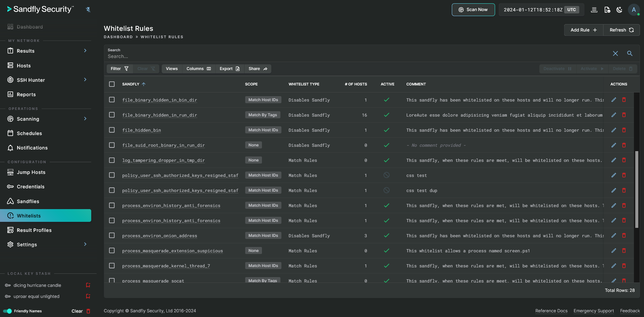Focus the Search input field
This screenshot has width=644, height=317.
357,56
